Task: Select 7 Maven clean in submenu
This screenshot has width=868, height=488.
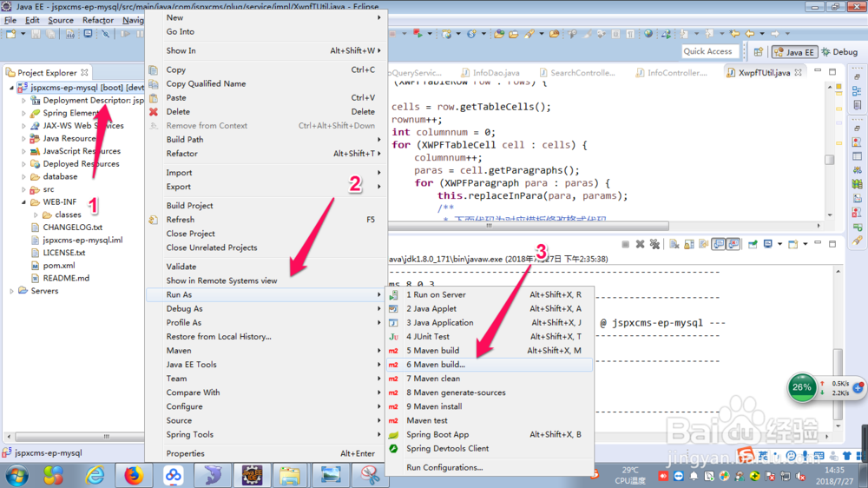Action: (x=490, y=379)
